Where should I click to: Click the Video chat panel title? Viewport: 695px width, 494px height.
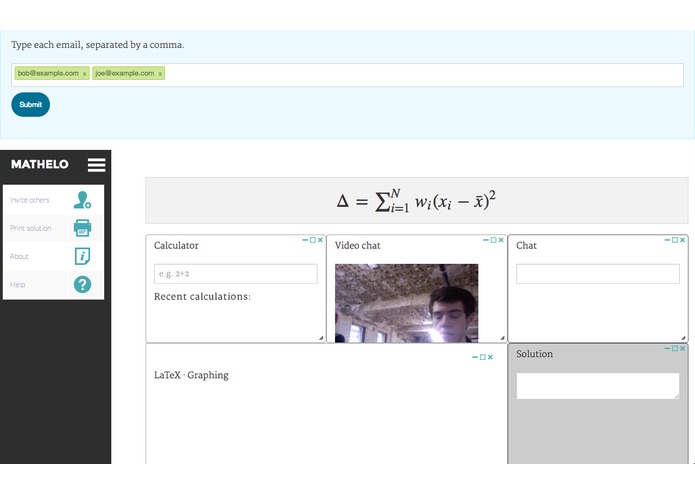tap(357, 245)
